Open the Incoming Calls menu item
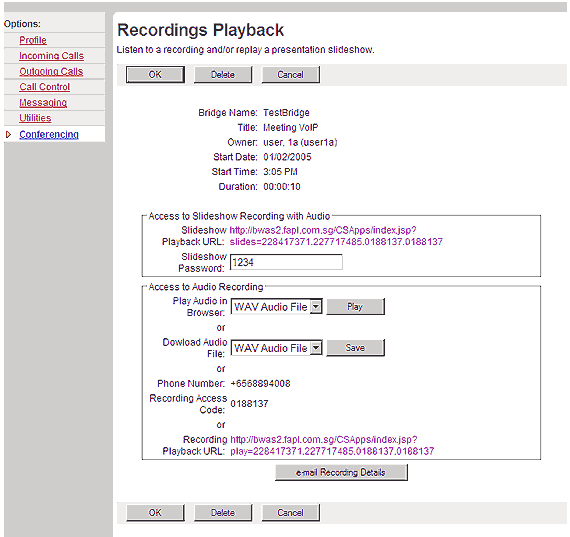The image size is (570, 537). 52,56
